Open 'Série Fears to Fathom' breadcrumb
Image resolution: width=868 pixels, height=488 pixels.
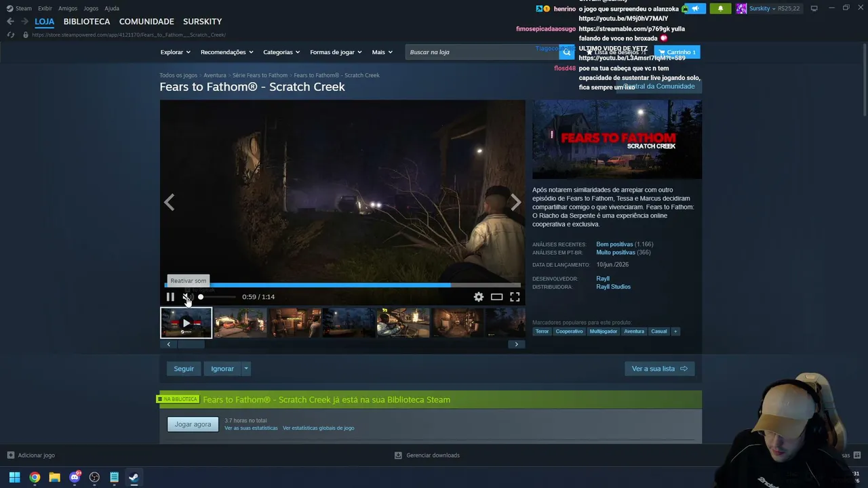[x=260, y=75]
